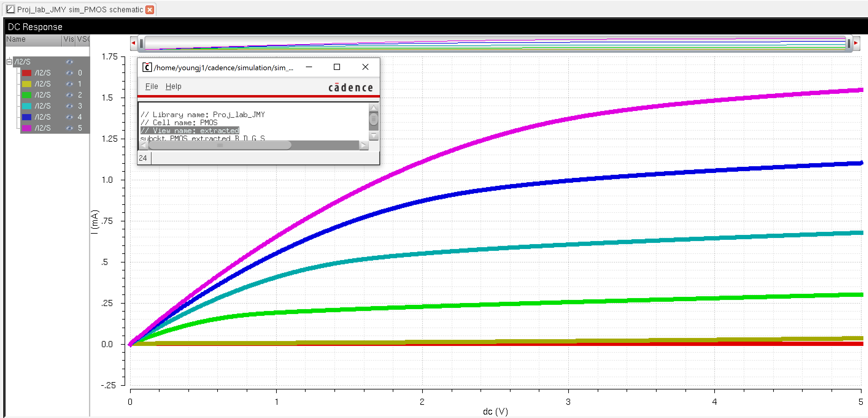Click text viewer scroll right arrow

pyautogui.click(x=363, y=145)
